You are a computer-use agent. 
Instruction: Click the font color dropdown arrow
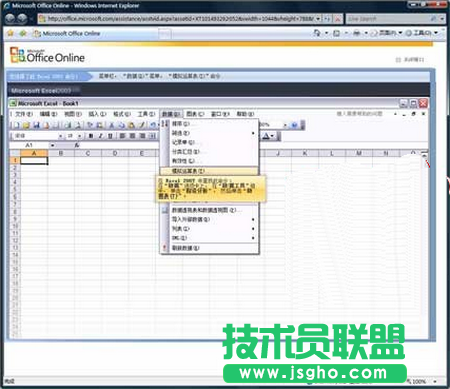(x=273, y=136)
